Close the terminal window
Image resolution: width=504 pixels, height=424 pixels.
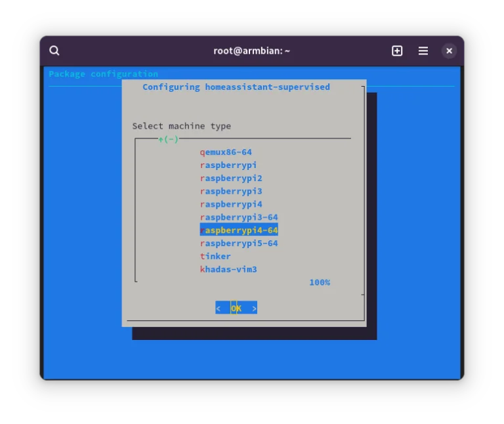[449, 51]
